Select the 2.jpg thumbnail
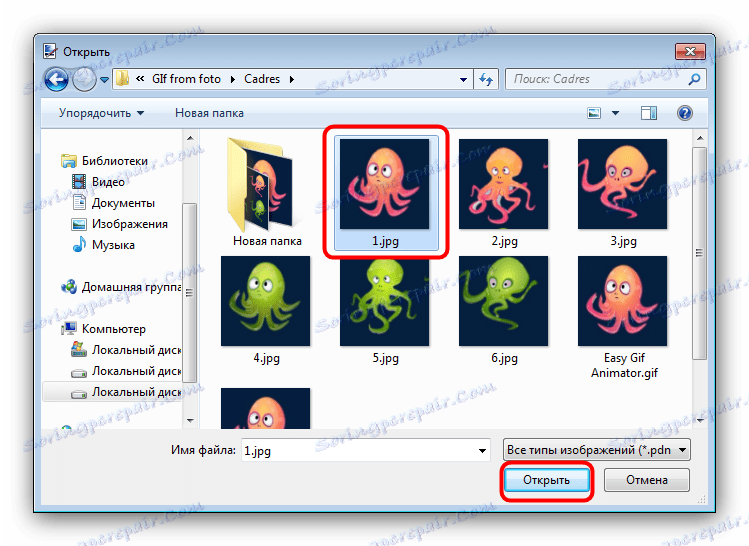Screen dimensions: 749x546 pos(504,184)
